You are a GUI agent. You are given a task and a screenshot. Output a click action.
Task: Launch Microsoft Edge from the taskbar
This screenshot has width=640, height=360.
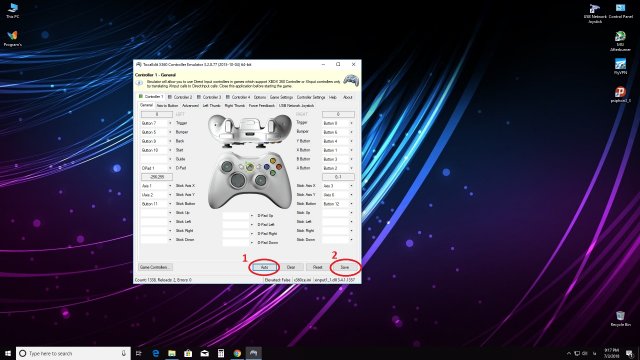tap(156, 353)
